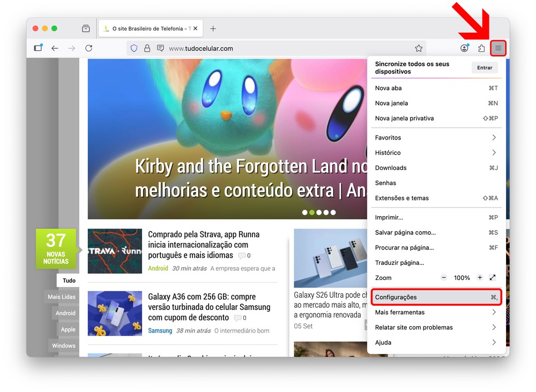
Task: Expand the Mais ferramentas submenu
Action: click(436, 312)
